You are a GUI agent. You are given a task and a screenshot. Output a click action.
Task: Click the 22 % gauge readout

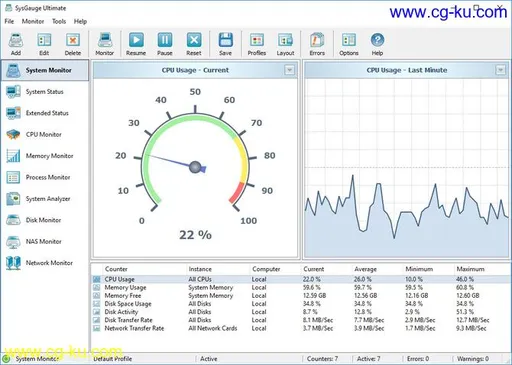click(195, 235)
